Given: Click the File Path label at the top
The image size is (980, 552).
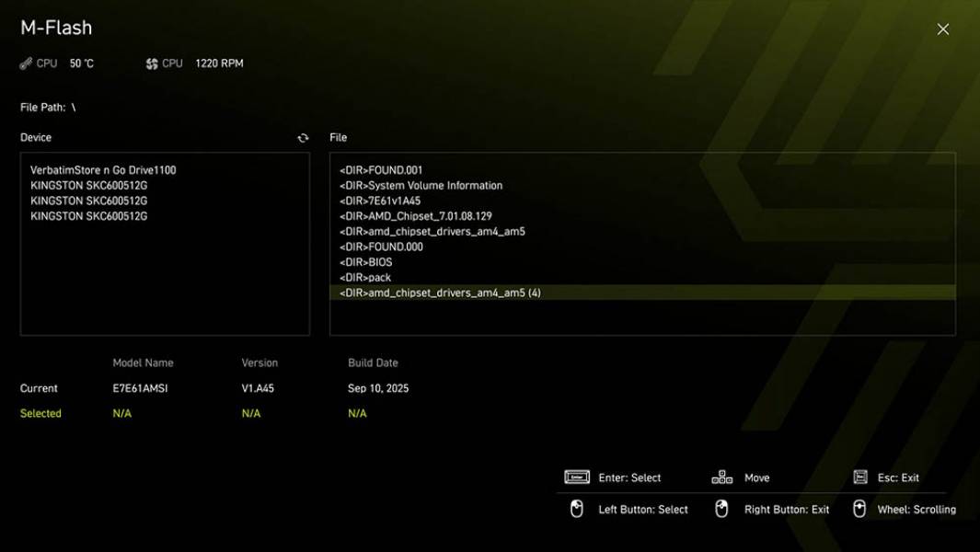Looking at the screenshot, I should pos(41,107).
